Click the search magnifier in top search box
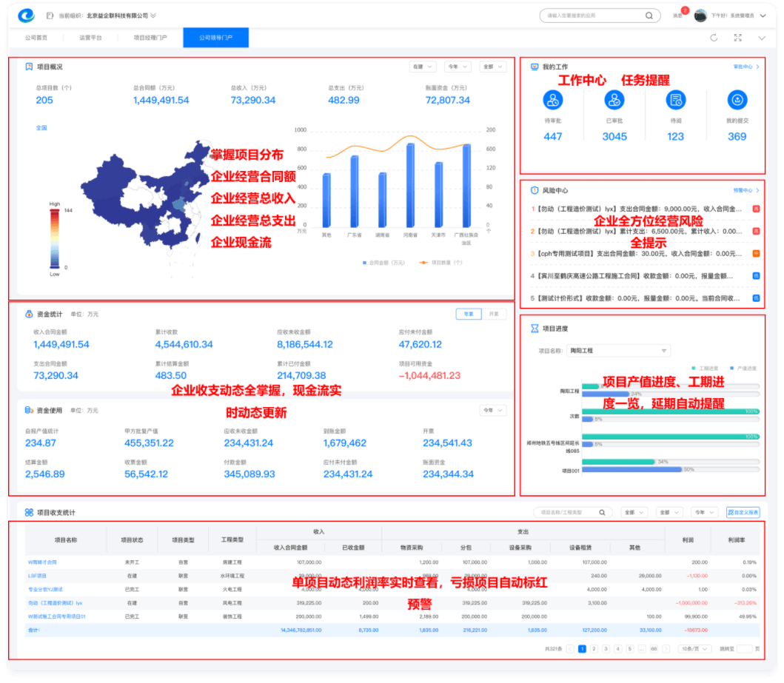 click(649, 16)
